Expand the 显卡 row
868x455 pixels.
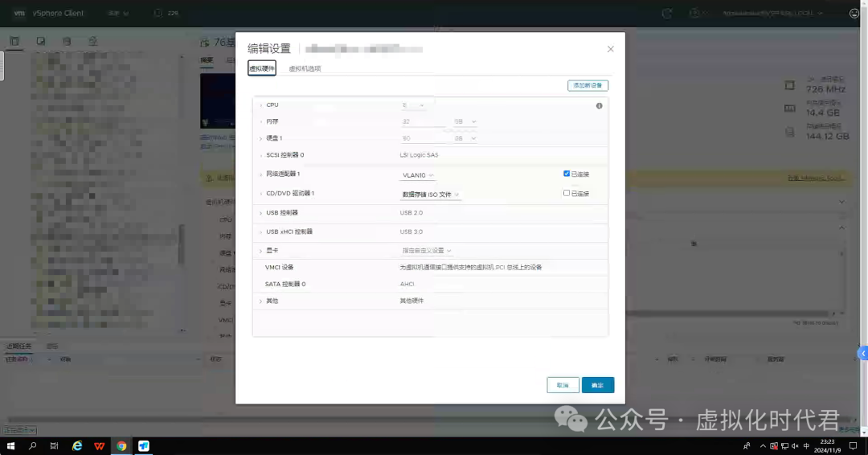[260, 251]
